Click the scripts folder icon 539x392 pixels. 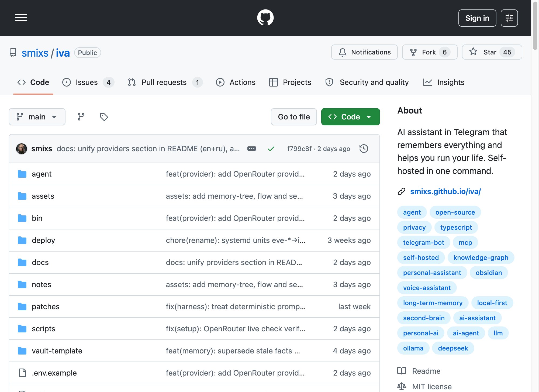tap(22, 329)
